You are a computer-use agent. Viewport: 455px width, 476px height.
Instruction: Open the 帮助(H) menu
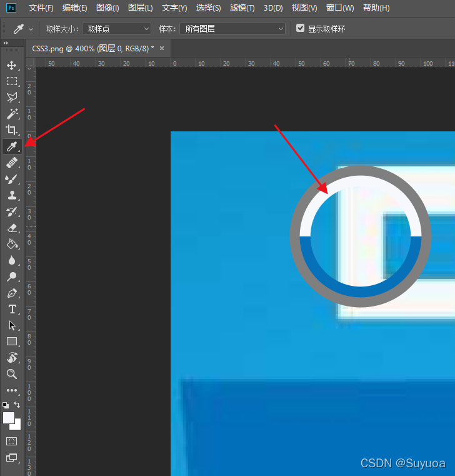pos(376,8)
